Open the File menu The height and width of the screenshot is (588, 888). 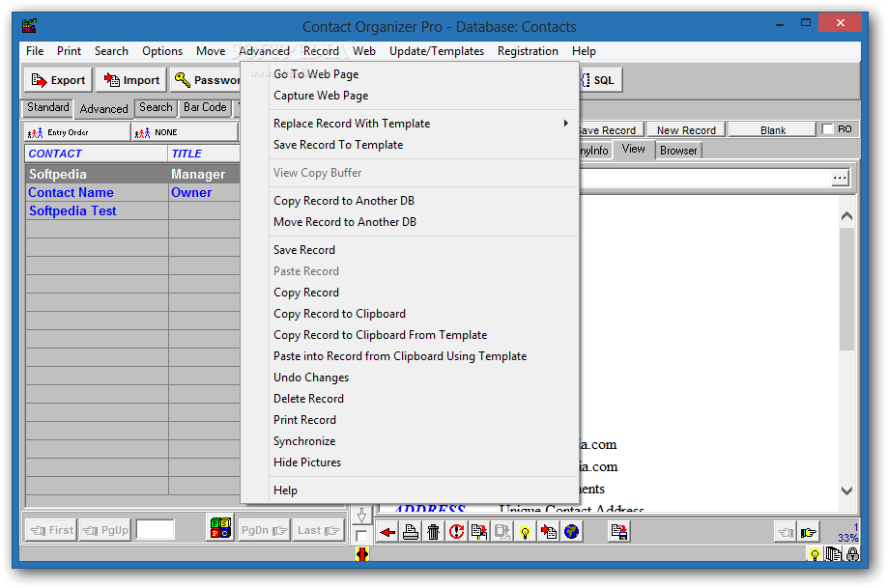(x=35, y=51)
